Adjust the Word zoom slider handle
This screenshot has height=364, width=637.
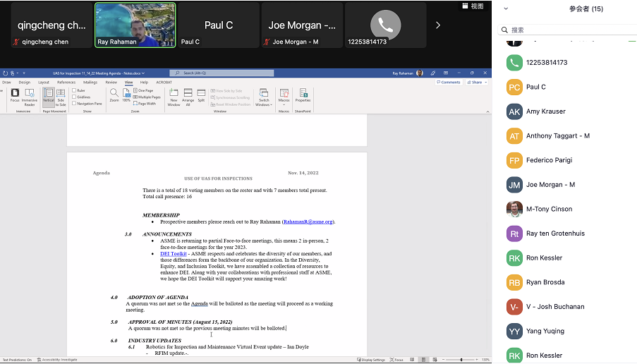[461, 360]
